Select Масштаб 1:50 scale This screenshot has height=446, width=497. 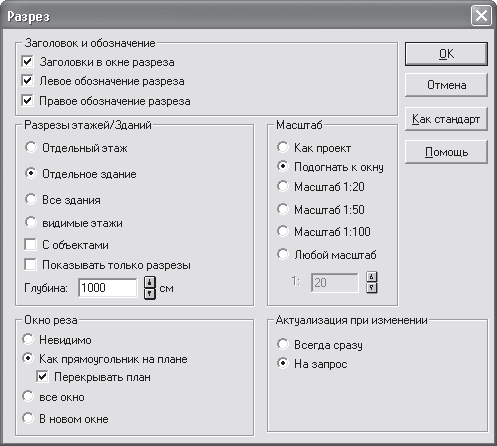pos(283,209)
